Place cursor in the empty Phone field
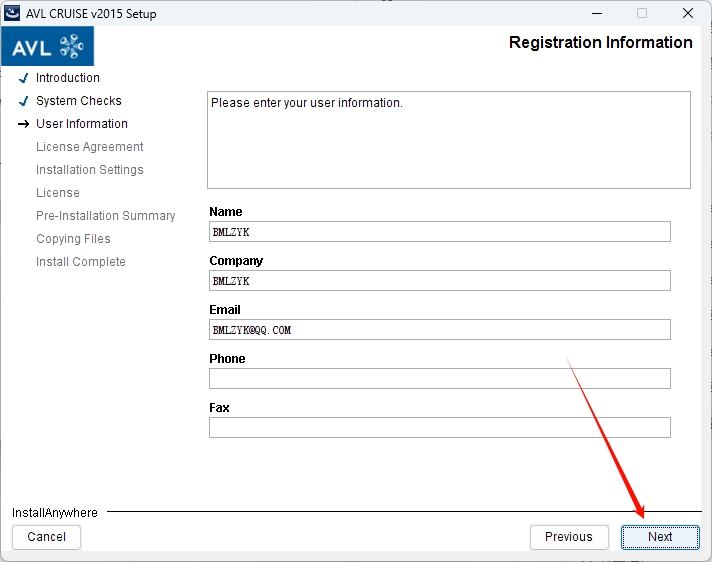 [439, 379]
